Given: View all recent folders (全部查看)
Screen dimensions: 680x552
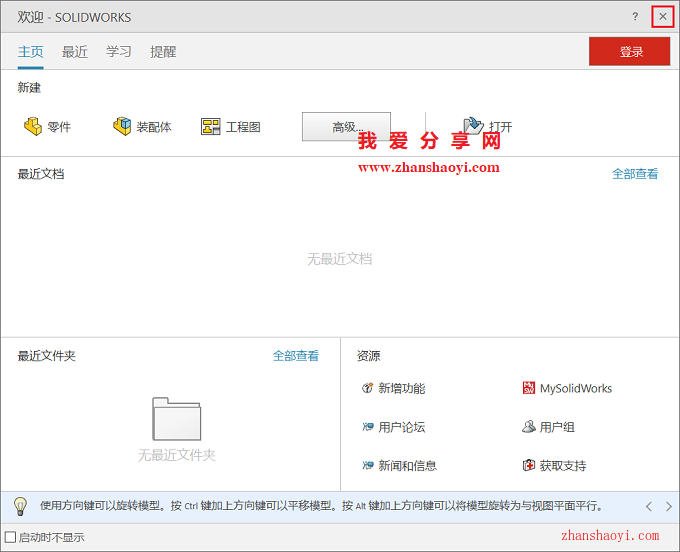Looking at the screenshot, I should pos(296,356).
